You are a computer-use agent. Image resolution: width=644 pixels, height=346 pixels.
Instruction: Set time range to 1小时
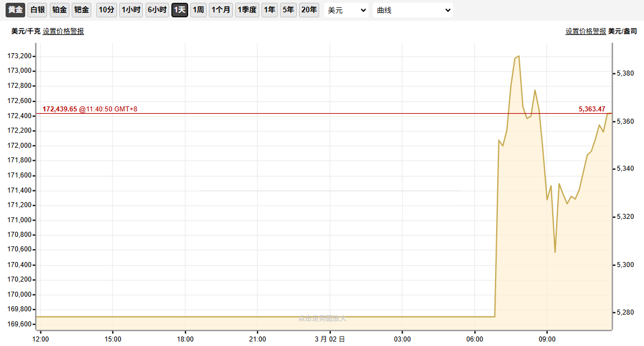(x=131, y=10)
